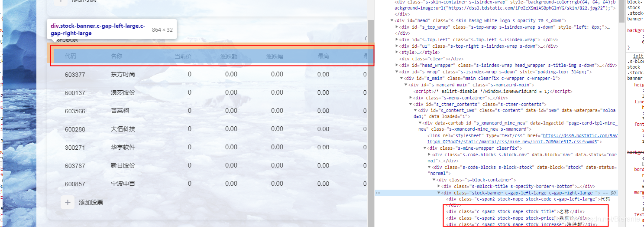Image resolution: width=644 pixels, height=227 pixels.
Task: Click the 最高 column header
Action: [x=324, y=56]
